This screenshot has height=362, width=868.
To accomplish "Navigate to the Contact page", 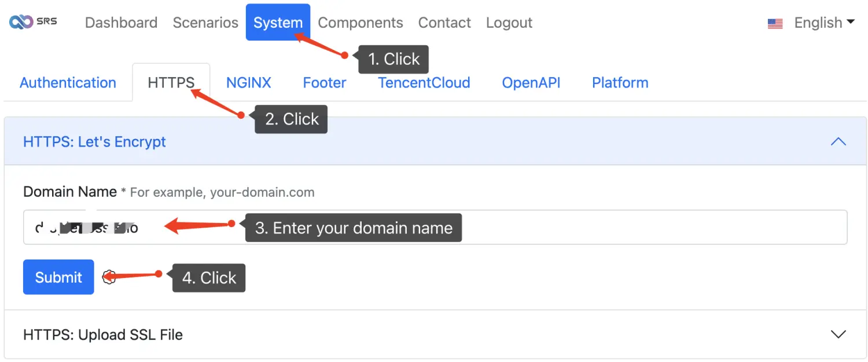I will [x=444, y=23].
